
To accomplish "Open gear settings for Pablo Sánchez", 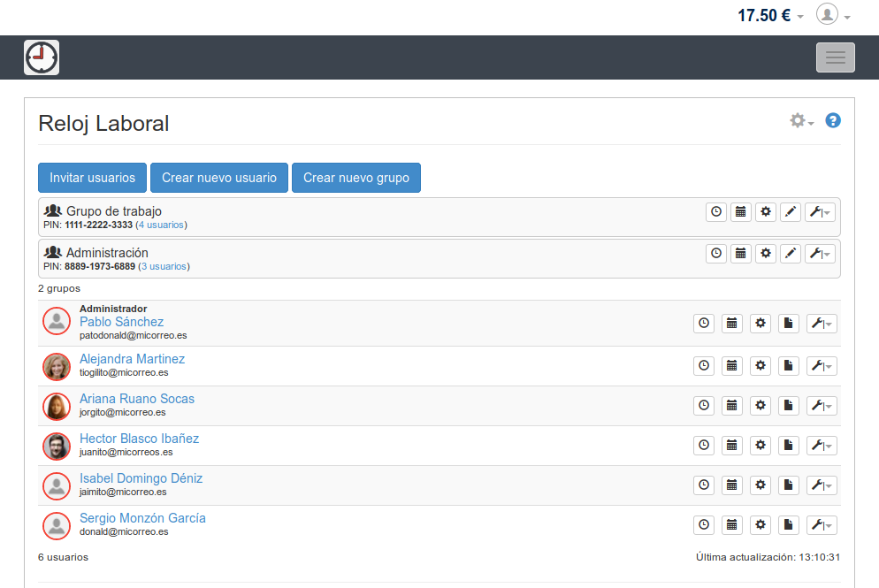I will pos(761,324).
